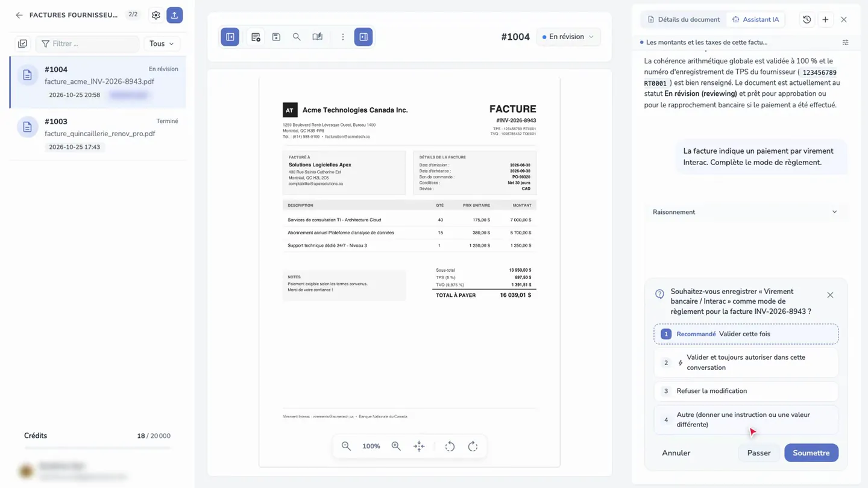
Task: Focus the Filtrer search field
Action: click(x=88, y=44)
